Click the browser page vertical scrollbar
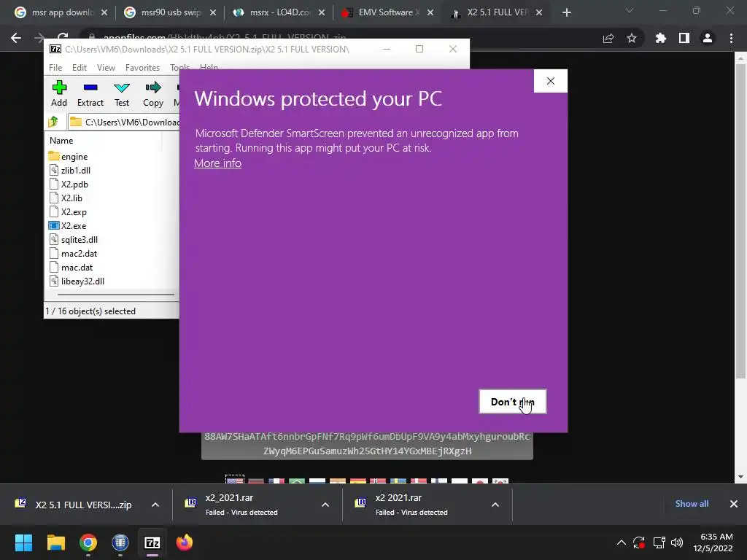The height and width of the screenshot is (560, 747). (740, 222)
